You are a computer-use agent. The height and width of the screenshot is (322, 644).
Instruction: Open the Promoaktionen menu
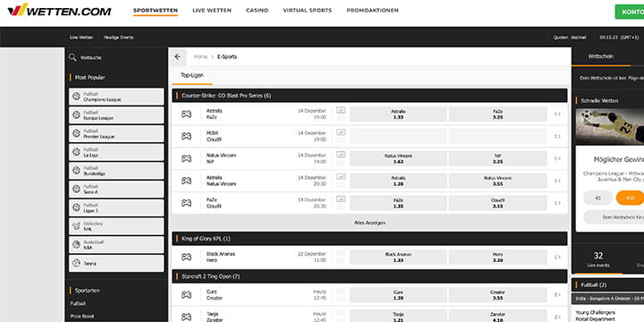[x=372, y=11]
